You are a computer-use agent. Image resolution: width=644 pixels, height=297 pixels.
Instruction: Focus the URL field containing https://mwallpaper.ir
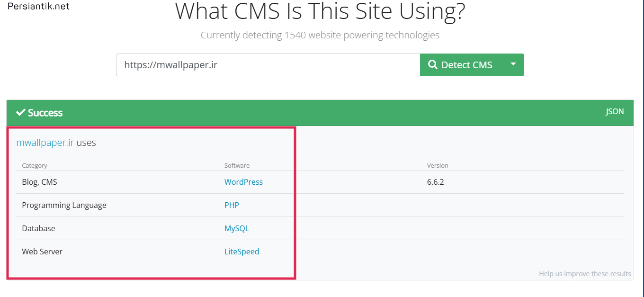(268, 64)
